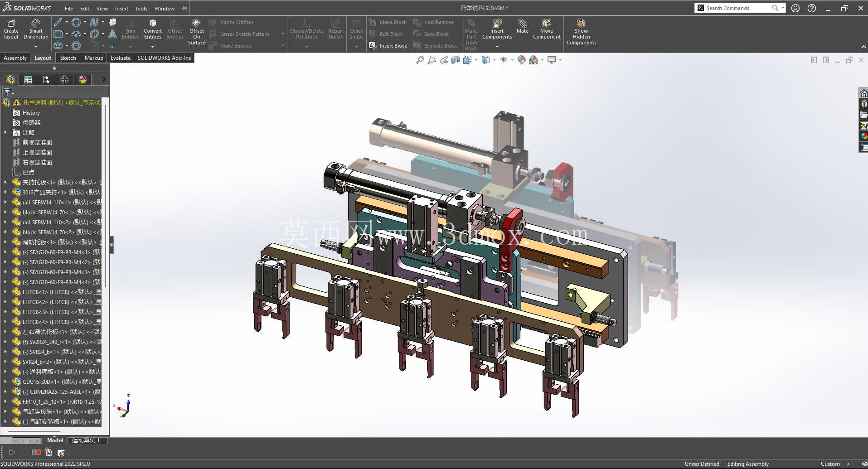This screenshot has width=868, height=469.
Task: Open the Tools menu
Action: tap(141, 9)
